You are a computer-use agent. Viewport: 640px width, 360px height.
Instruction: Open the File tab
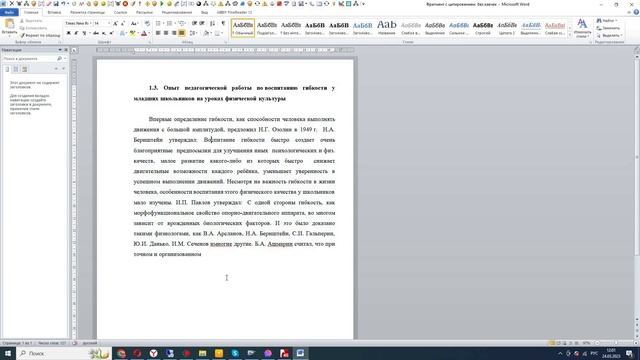pos(9,13)
